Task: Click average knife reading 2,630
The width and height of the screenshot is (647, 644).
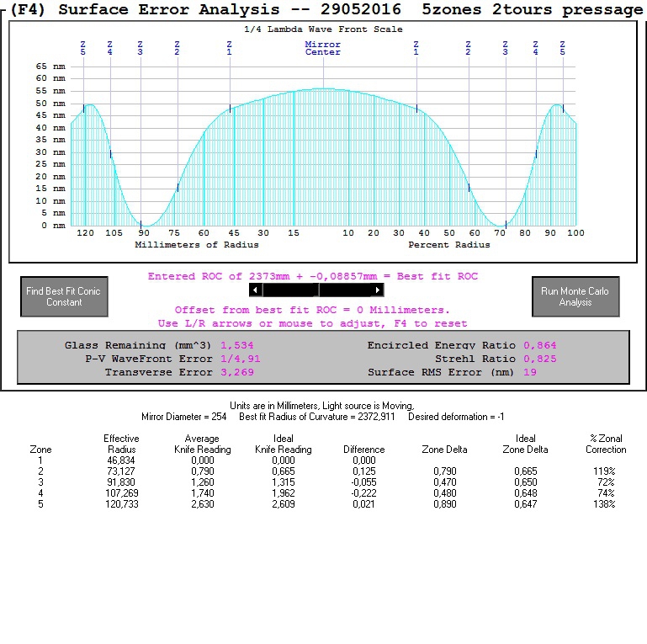Action: (x=203, y=504)
